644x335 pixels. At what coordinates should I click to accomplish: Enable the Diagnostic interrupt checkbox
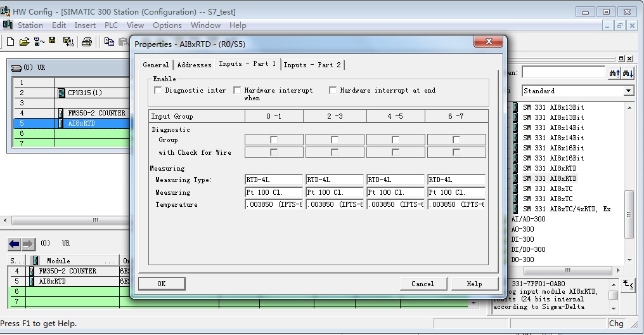[158, 90]
